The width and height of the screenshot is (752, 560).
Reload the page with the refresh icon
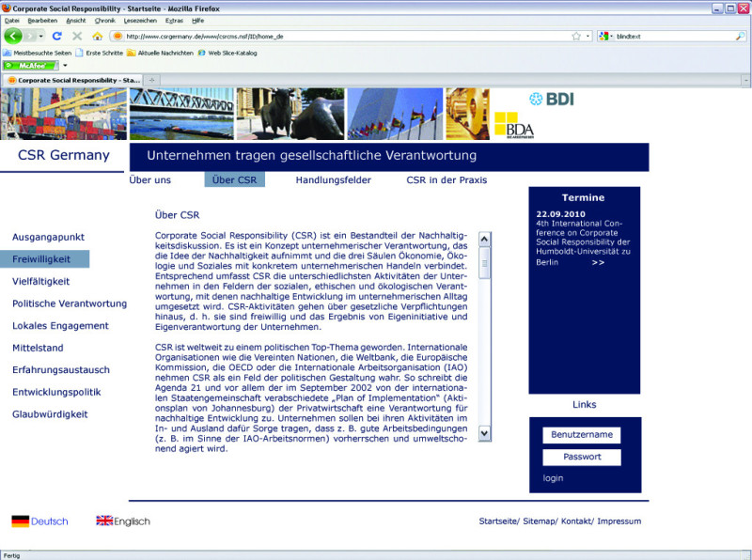[x=56, y=36]
